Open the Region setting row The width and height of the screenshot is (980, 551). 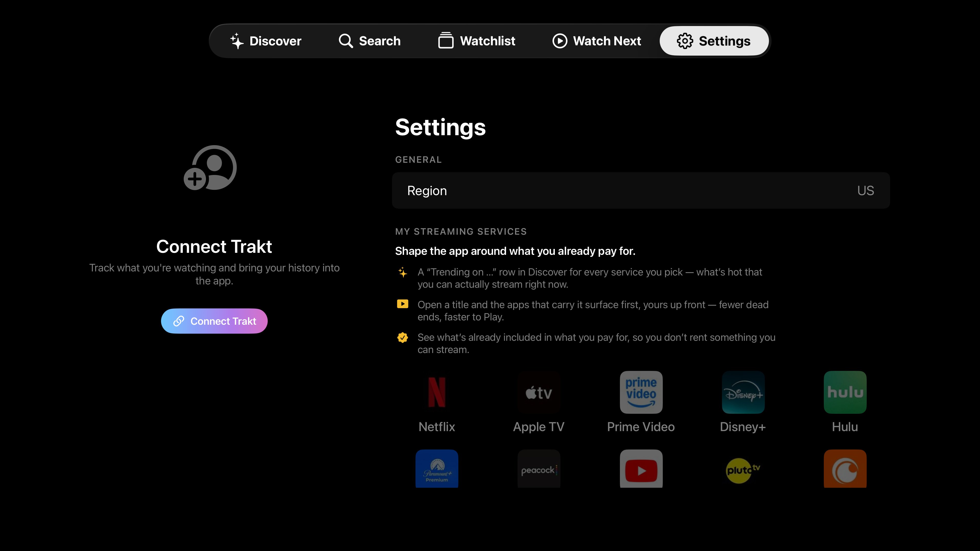(641, 191)
